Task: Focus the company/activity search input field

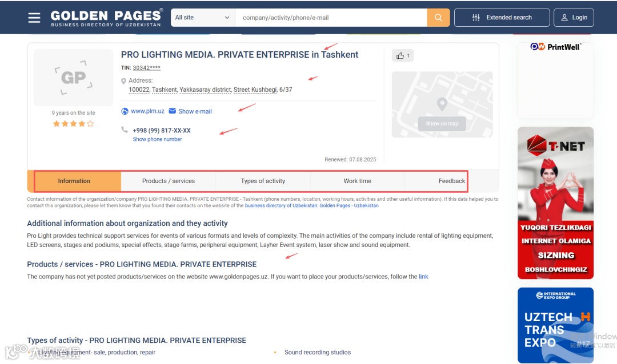Action: [331, 18]
